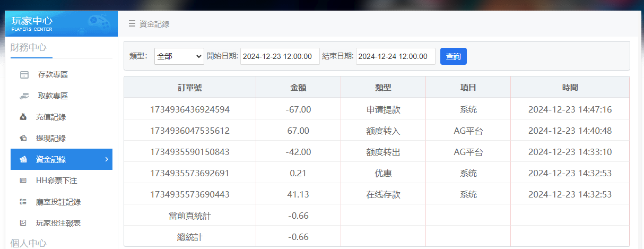Screen dimensions: 644x249
Task: Click the 2024-12-23 14:40:48 time cell
Action: [570, 131]
